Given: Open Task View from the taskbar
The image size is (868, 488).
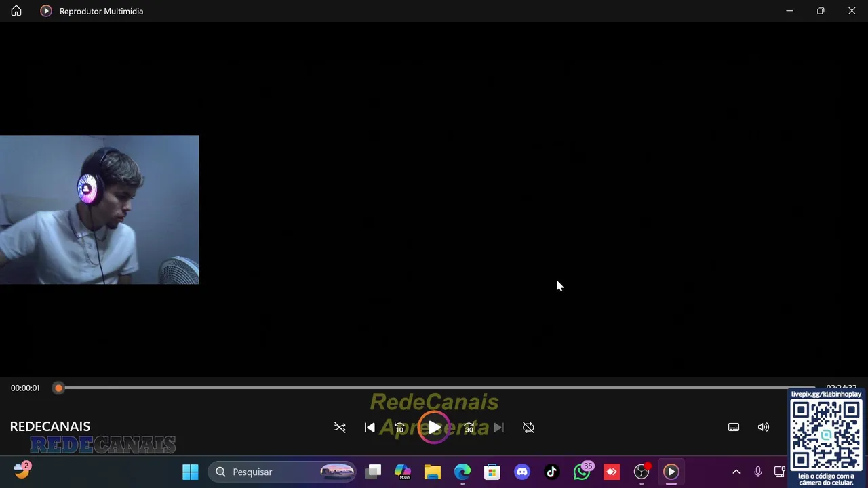Looking at the screenshot, I should coord(373,472).
